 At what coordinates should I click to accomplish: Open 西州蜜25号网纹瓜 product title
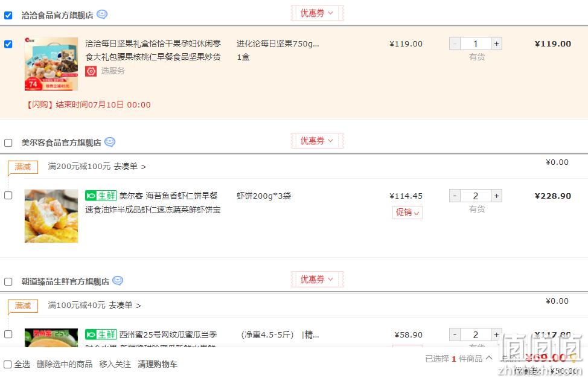point(168,335)
